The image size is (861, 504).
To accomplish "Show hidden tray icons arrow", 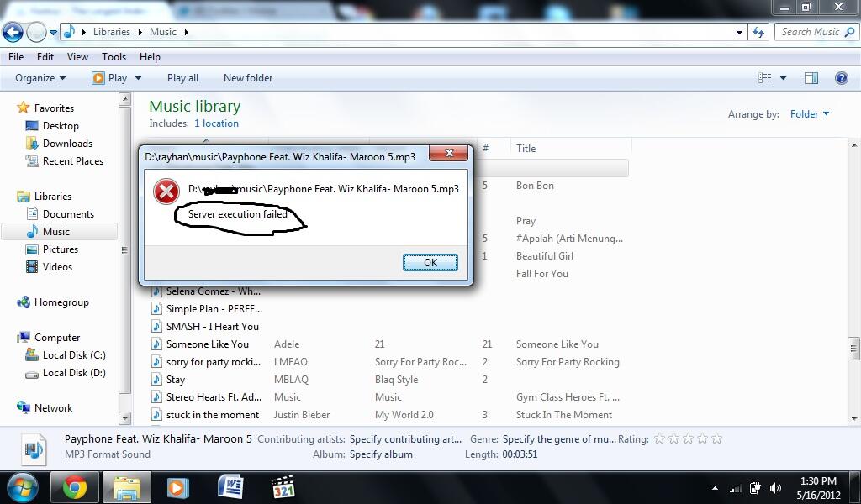I will click(x=715, y=488).
